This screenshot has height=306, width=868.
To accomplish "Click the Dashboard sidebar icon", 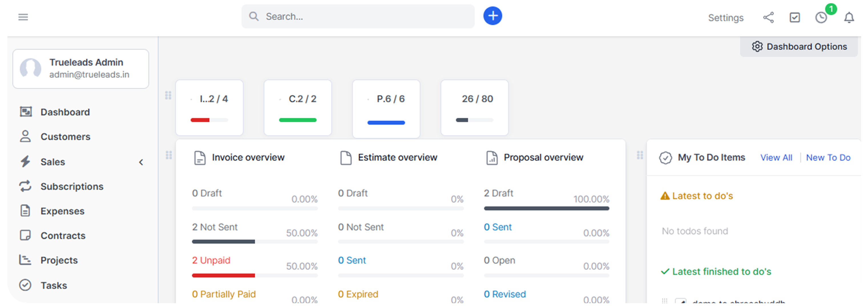I will pos(26,112).
